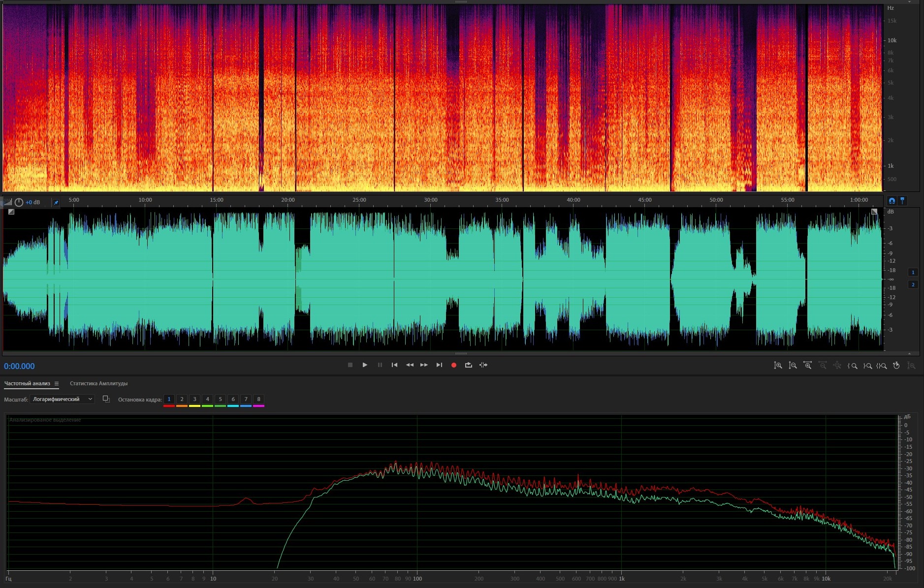Click the fade-in handle on the waveform
The width and height of the screenshot is (924, 588).
tap(11, 212)
